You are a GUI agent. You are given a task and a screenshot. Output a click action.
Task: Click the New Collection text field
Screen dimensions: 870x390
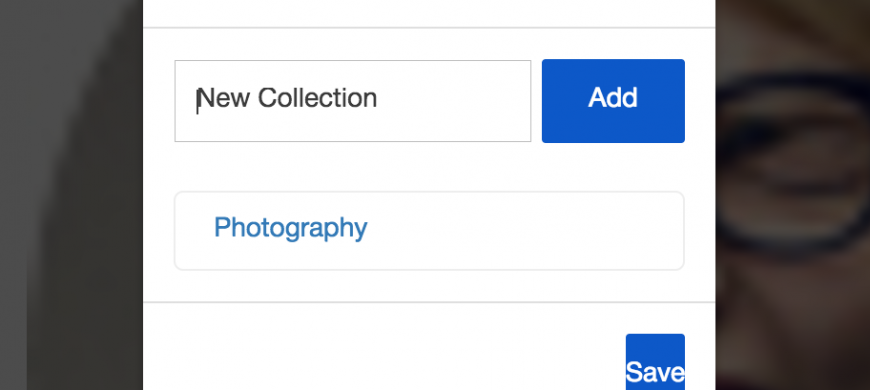[352, 100]
